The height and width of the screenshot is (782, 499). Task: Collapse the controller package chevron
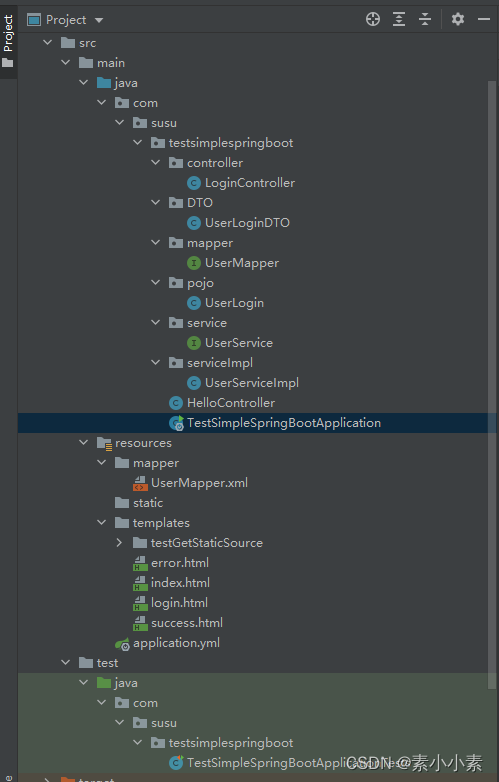[156, 163]
